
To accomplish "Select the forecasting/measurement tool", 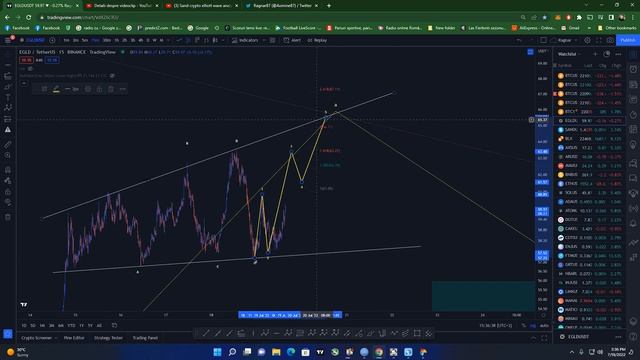I will click(8, 118).
